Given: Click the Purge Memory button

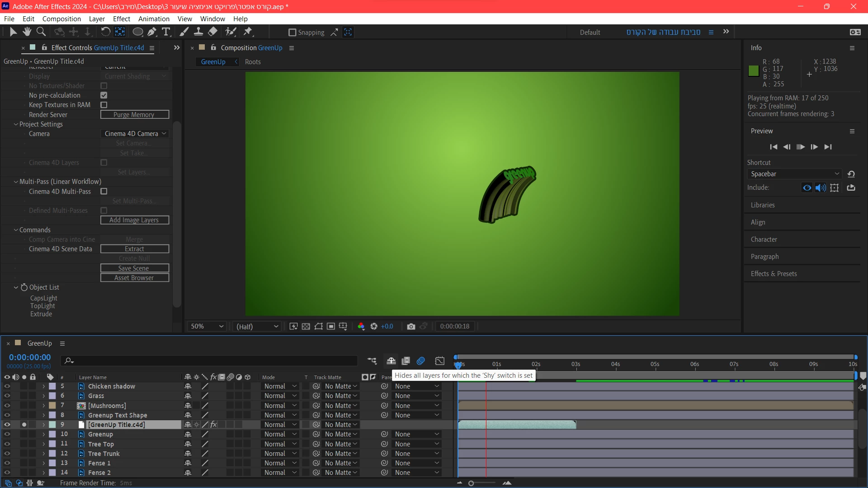Looking at the screenshot, I should click(134, 115).
